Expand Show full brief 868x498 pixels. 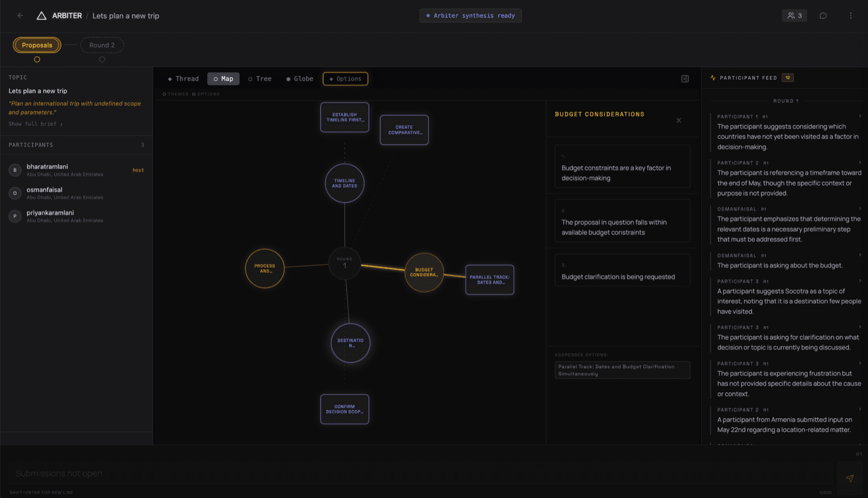tap(36, 124)
